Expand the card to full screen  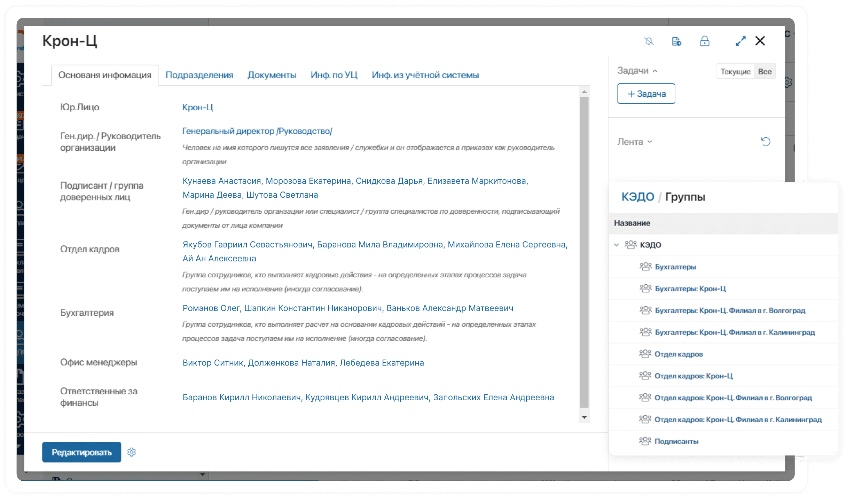(740, 41)
